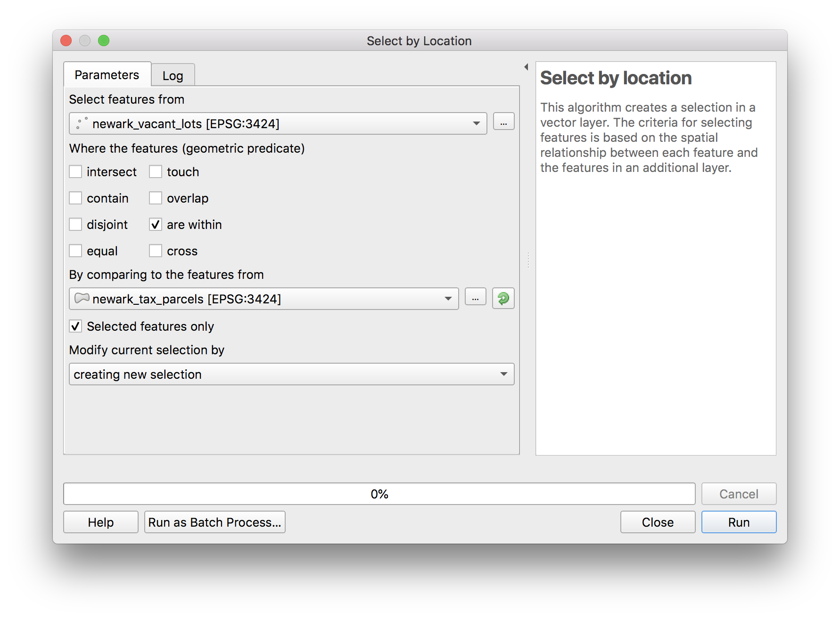Image resolution: width=840 pixels, height=619 pixels.
Task: Expand 'creating new selection' dropdown
Action: 291,374
